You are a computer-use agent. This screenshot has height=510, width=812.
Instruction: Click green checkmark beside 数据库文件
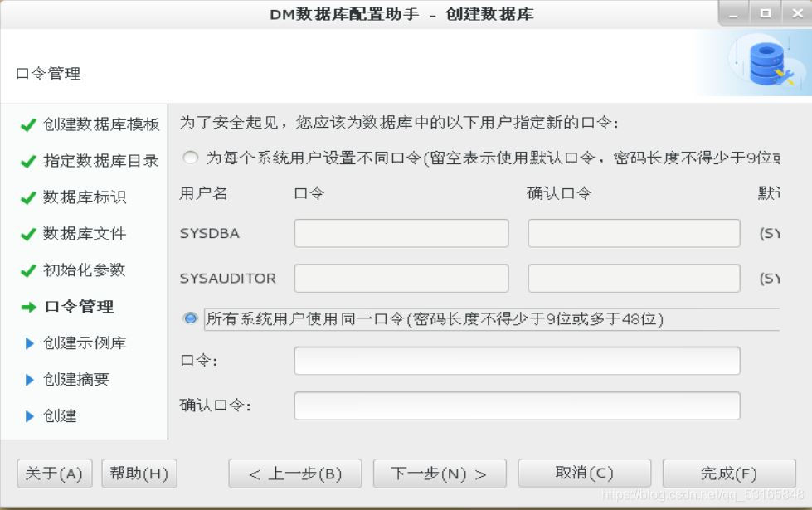28,235
